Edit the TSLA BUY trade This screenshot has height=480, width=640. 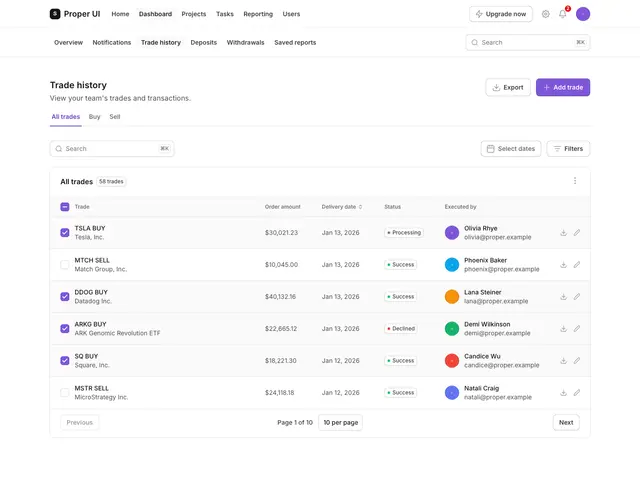pyautogui.click(x=576, y=233)
